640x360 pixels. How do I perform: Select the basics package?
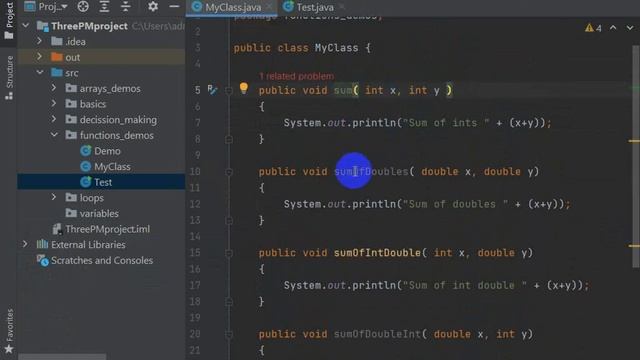(93, 104)
